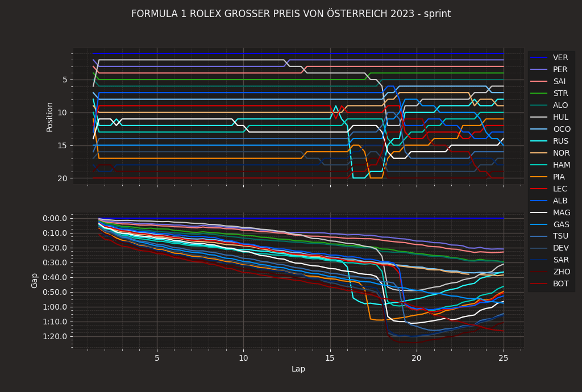This screenshot has width=582, height=392.
Task: Click the blue line swatch beside VER
Action: [x=539, y=57]
